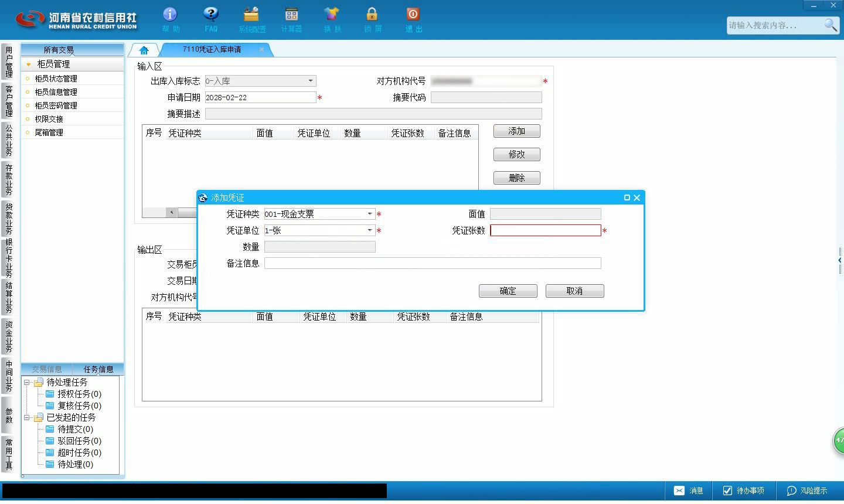This screenshot has height=504, width=844.
Task: Open the 出库入库标志 dropdown
Action: (x=311, y=81)
